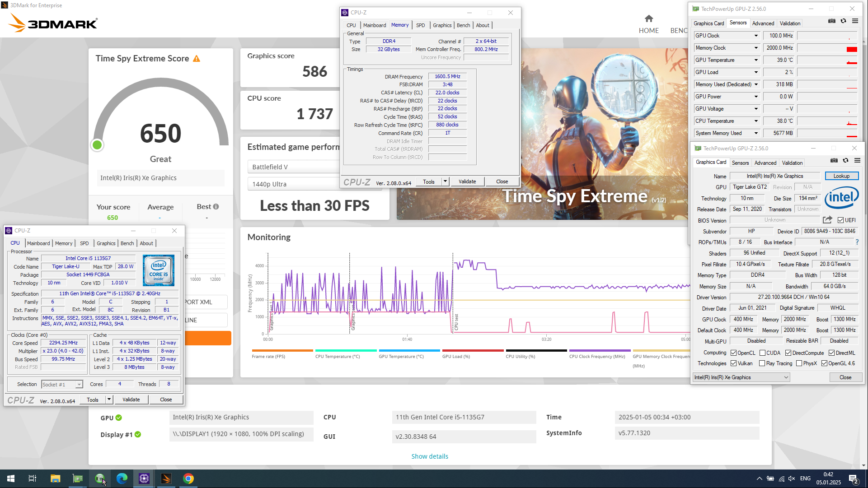Open 3DMark taskbar icon
The width and height of the screenshot is (868, 488).
click(x=166, y=479)
